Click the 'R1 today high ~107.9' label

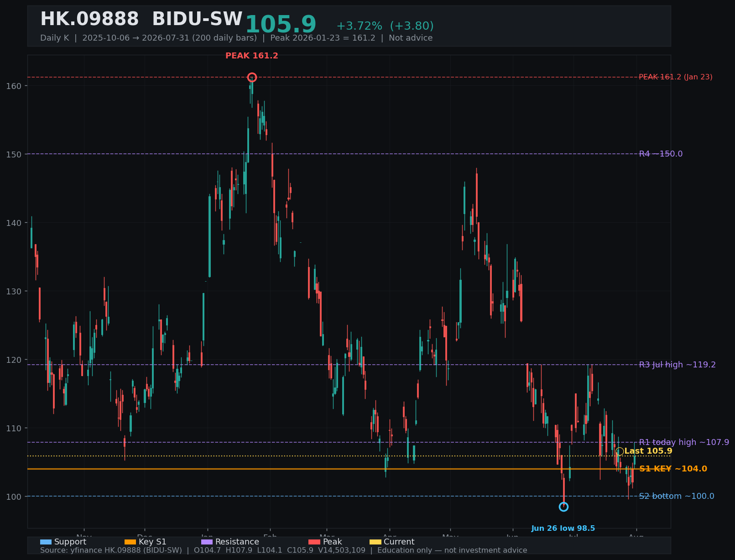coord(684,442)
